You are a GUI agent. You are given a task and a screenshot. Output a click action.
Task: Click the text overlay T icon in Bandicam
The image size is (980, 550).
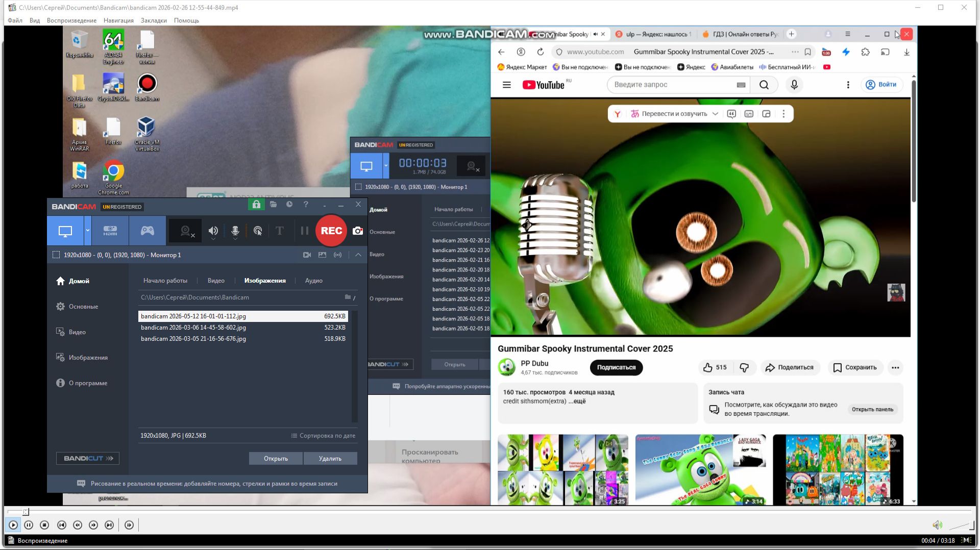[x=280, y=231]
